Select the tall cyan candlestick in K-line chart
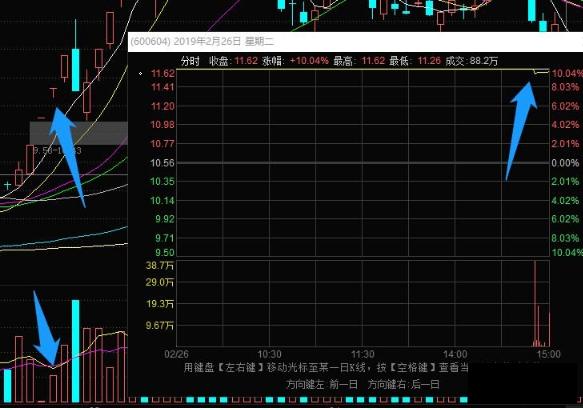 (x=75, y=70)
